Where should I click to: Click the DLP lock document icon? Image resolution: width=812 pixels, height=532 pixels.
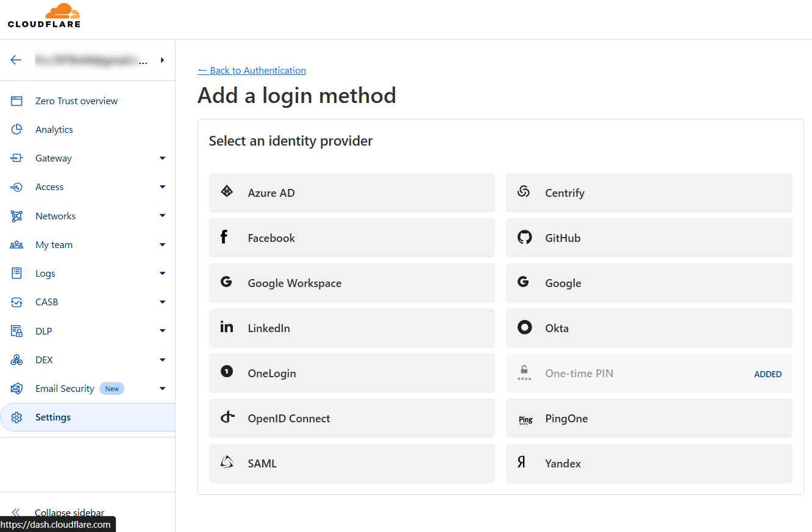pos(16,331)
